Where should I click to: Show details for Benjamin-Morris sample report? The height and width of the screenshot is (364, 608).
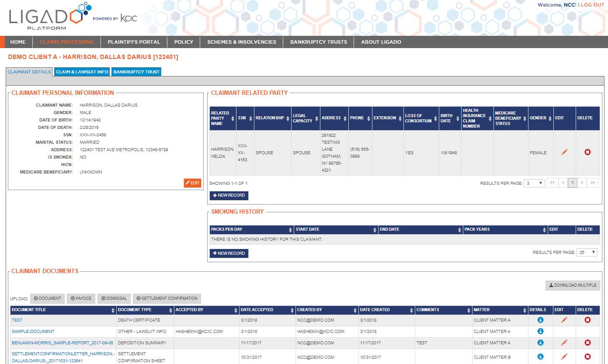(540, 343)
